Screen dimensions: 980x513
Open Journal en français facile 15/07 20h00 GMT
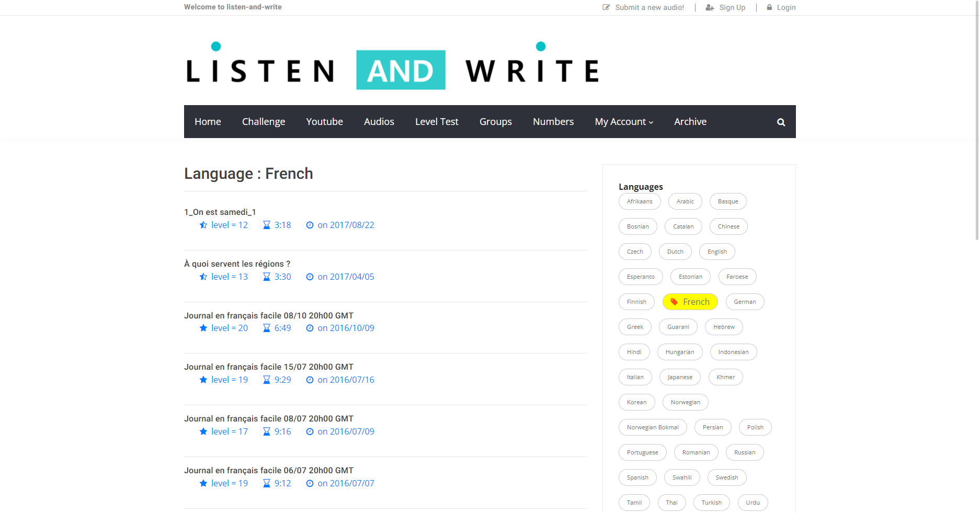[x=268, y=367]
